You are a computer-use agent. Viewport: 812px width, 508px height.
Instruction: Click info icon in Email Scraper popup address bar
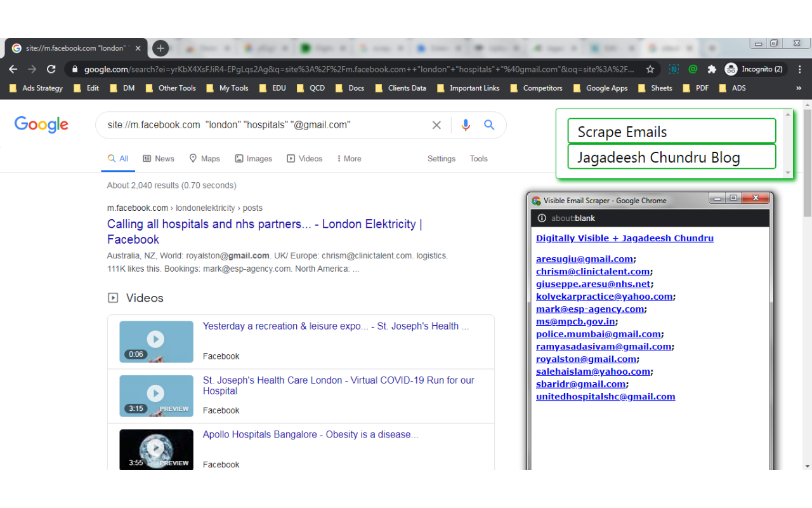(541, 218)
